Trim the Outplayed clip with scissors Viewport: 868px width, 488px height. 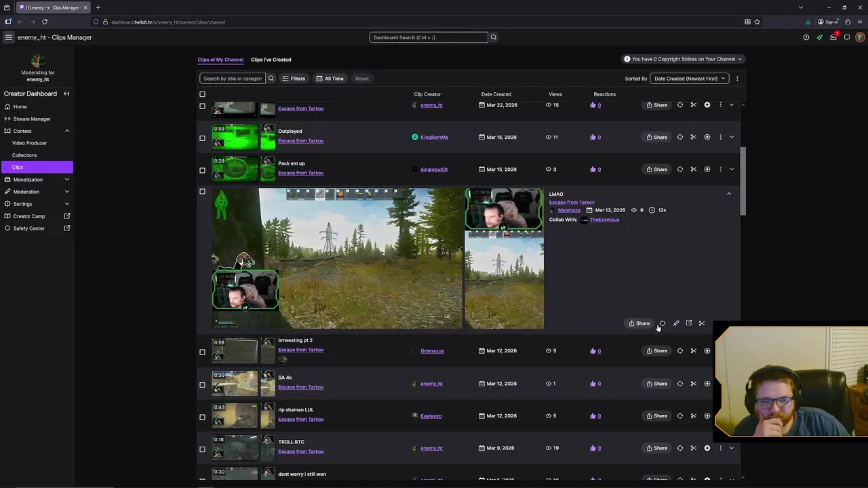click(x=694, y=137)
